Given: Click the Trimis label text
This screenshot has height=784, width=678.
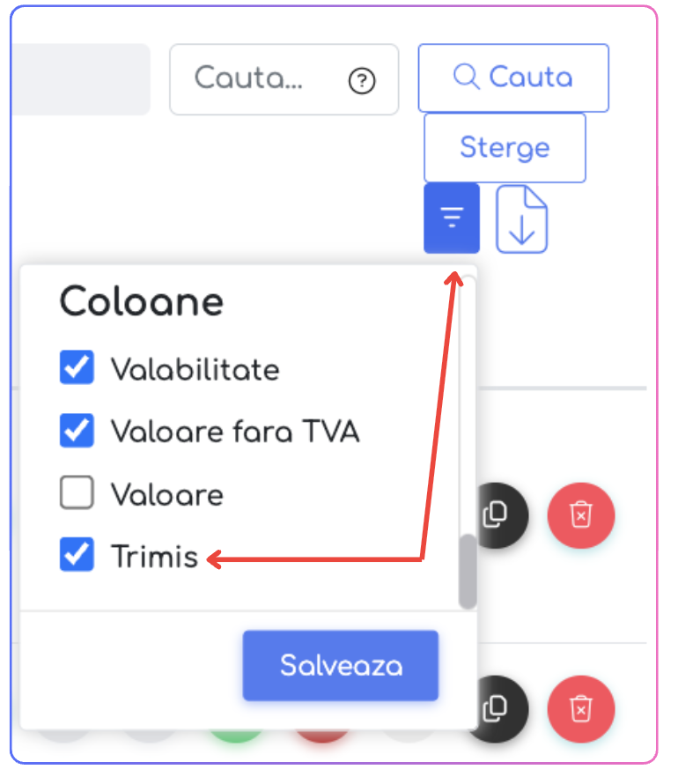Looking at the screenshot, I should pos(154,557).
